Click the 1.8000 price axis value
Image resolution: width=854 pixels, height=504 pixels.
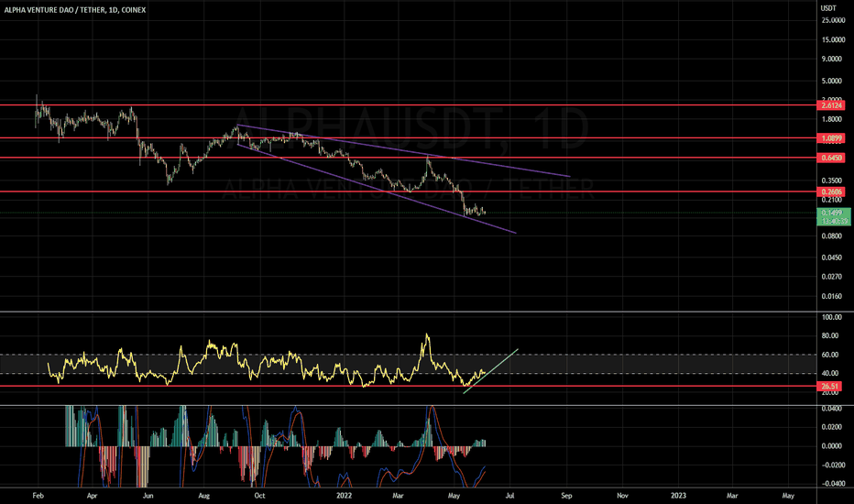click(832, 119)
